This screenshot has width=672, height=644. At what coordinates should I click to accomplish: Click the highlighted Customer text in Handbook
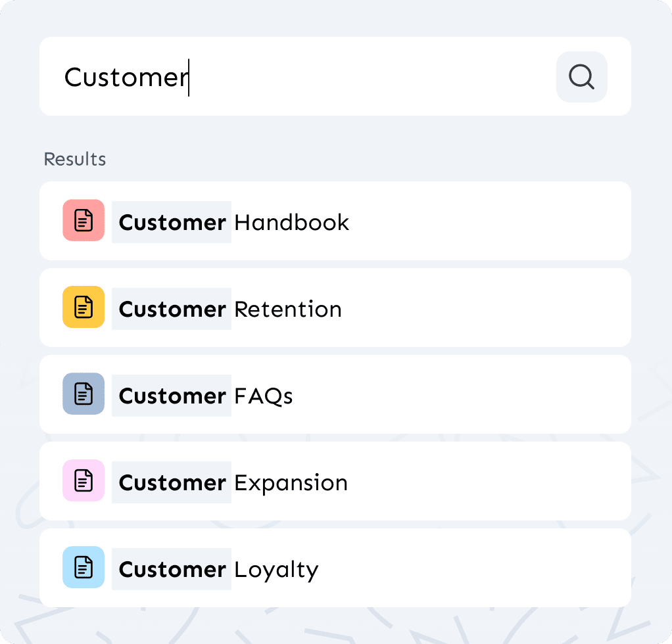pyautogui.click(x=172, y=223)
